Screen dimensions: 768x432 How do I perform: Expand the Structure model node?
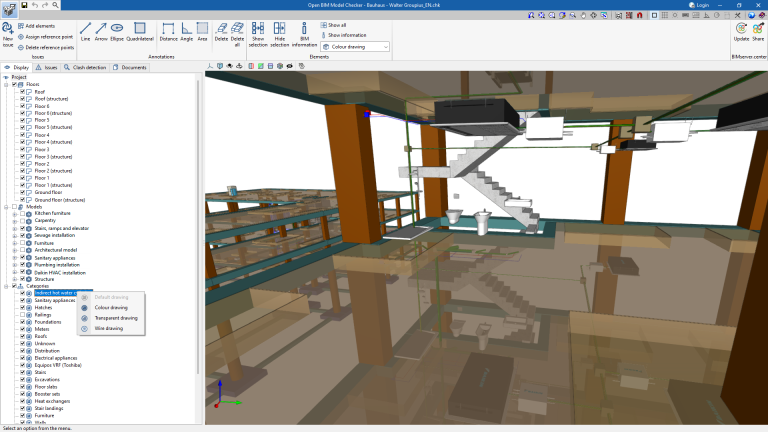coord(14,279)
